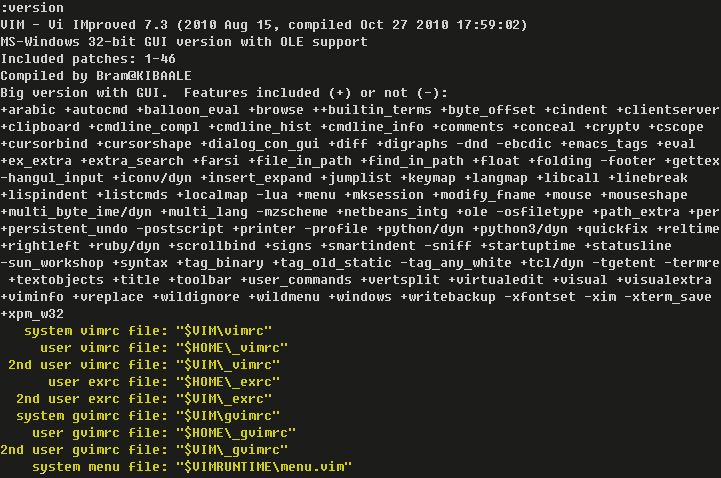Select the system gvimrc path "$VIM\gvimrc"
Screen dimensions: 721x478
click(x=228, y=416)
